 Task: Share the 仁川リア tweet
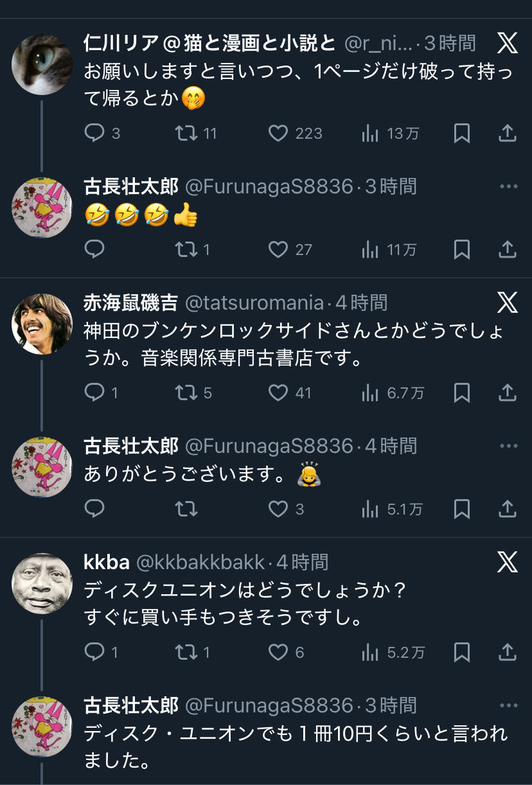pos(508,134)
